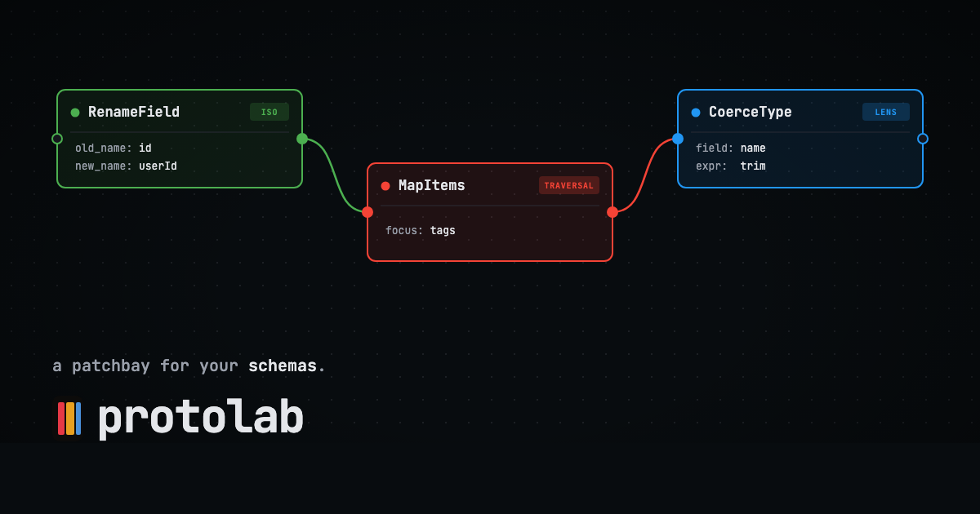This screenshot has width=980, height=514.
Task: Click the CoerceType empty output port
Action: pos(923,139)
